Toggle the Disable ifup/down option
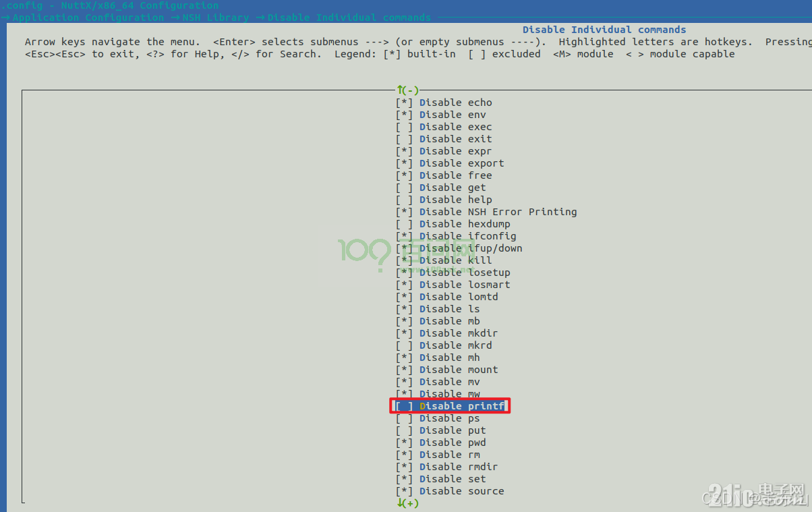 (459, 248)
